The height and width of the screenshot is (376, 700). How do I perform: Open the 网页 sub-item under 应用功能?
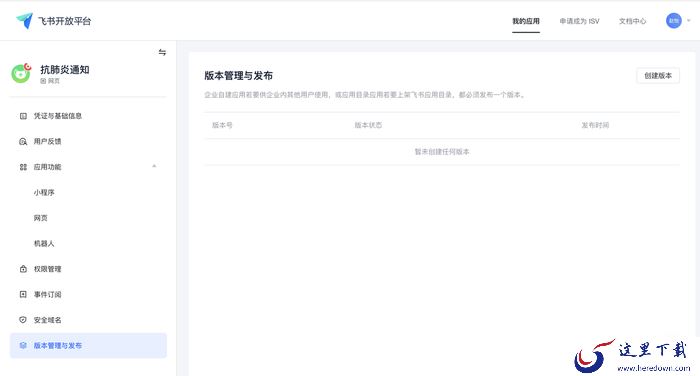coord(40,218)
